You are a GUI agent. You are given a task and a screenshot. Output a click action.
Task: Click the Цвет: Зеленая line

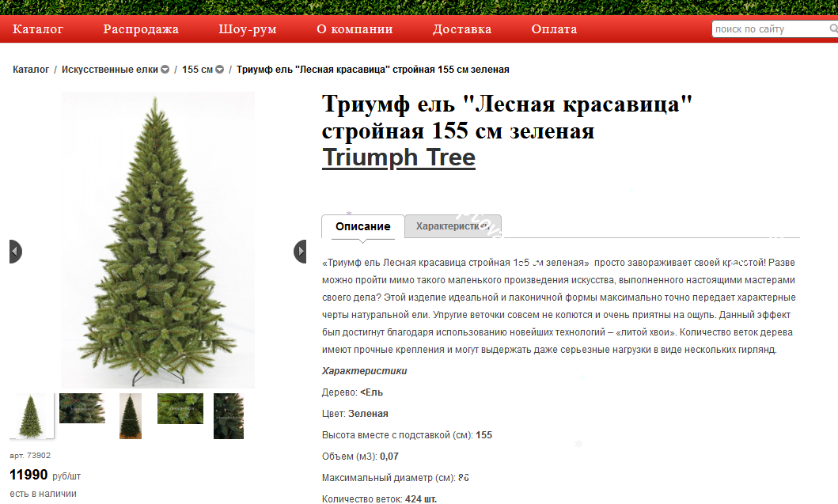[355, 414]
